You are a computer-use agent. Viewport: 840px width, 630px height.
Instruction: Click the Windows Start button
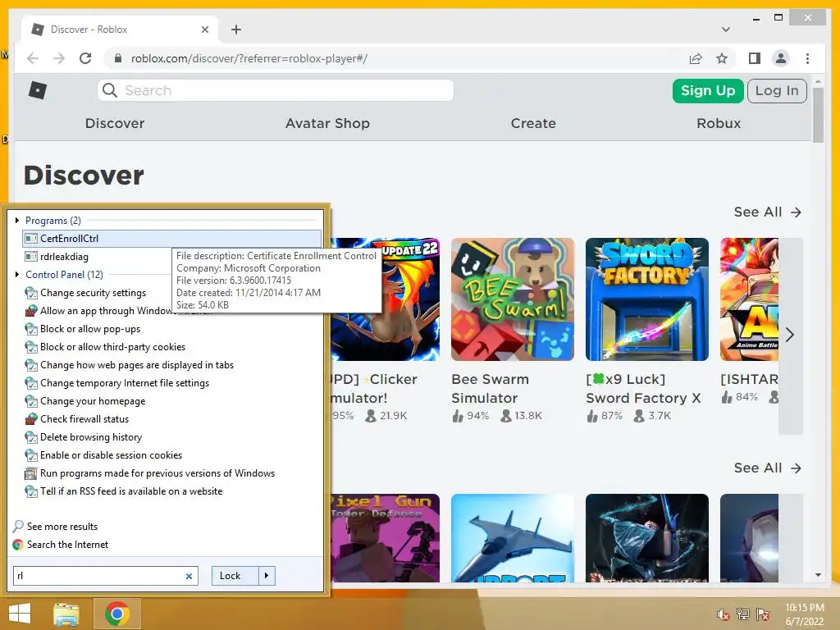click(20, 613)
